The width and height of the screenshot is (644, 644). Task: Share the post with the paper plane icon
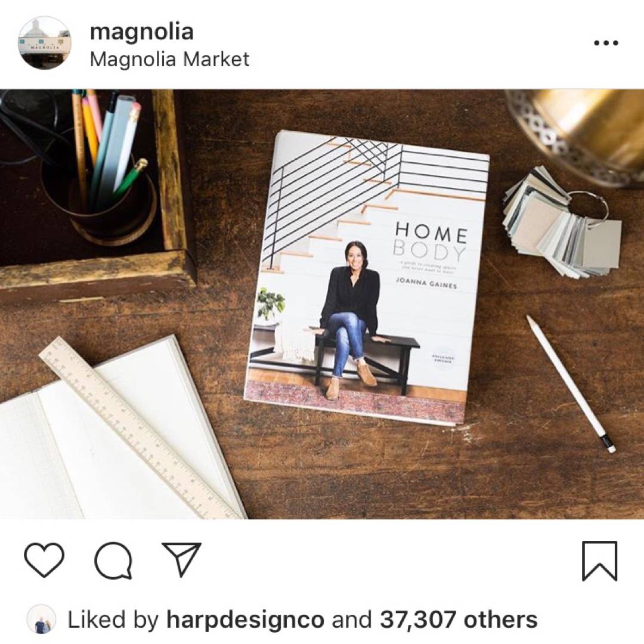pyautogui.click(x=181, y=559)
